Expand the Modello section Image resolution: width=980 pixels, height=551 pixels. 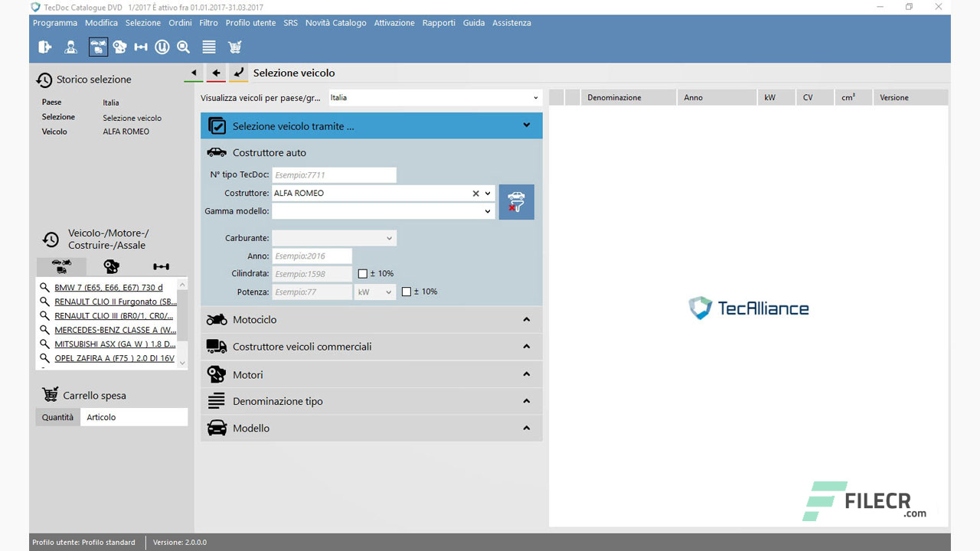pos(526,428)
